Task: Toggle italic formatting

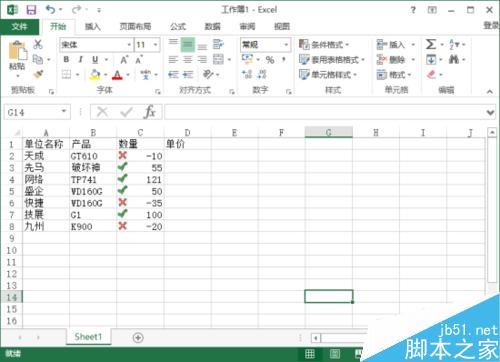Action: pyautogui.click(x=80, y=60)
